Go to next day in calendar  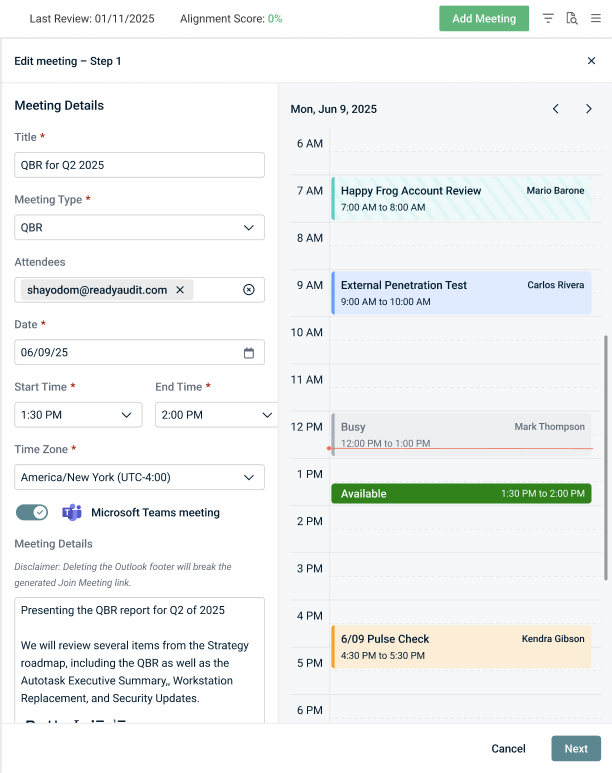[x=589, y=109]
